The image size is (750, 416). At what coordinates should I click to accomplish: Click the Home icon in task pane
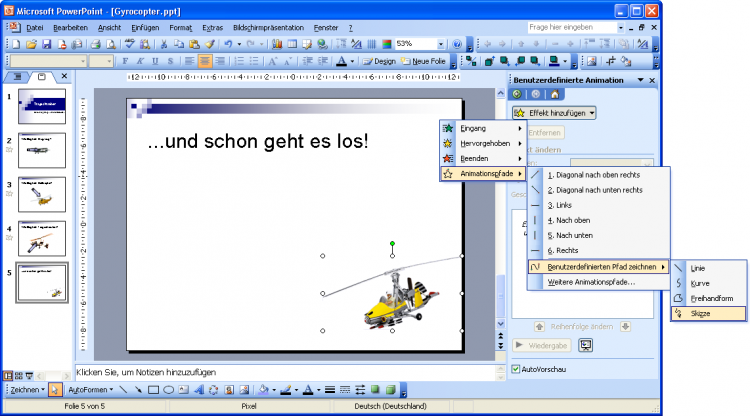click(555, 95)
